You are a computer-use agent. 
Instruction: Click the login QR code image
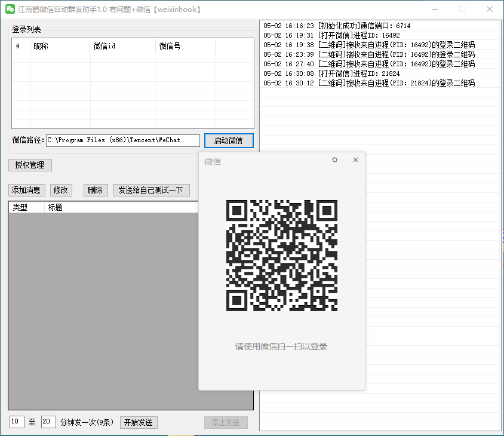pyautogui.click(x=282, y=256)
